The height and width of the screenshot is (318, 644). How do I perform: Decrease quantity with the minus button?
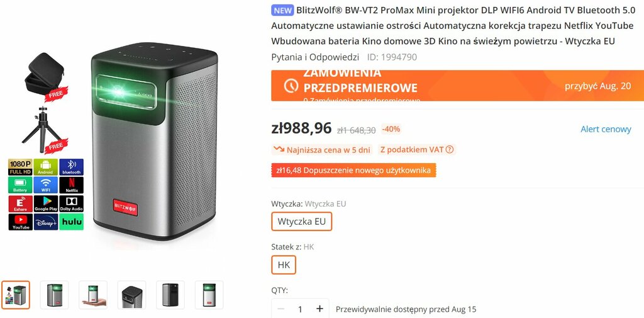point(281,309)
